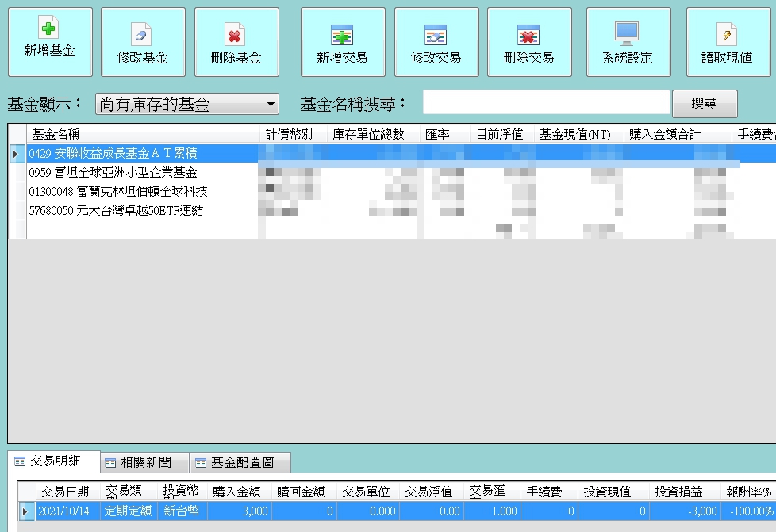
Task: Click the 定期定額 transaction type cell
Action: 129,511
